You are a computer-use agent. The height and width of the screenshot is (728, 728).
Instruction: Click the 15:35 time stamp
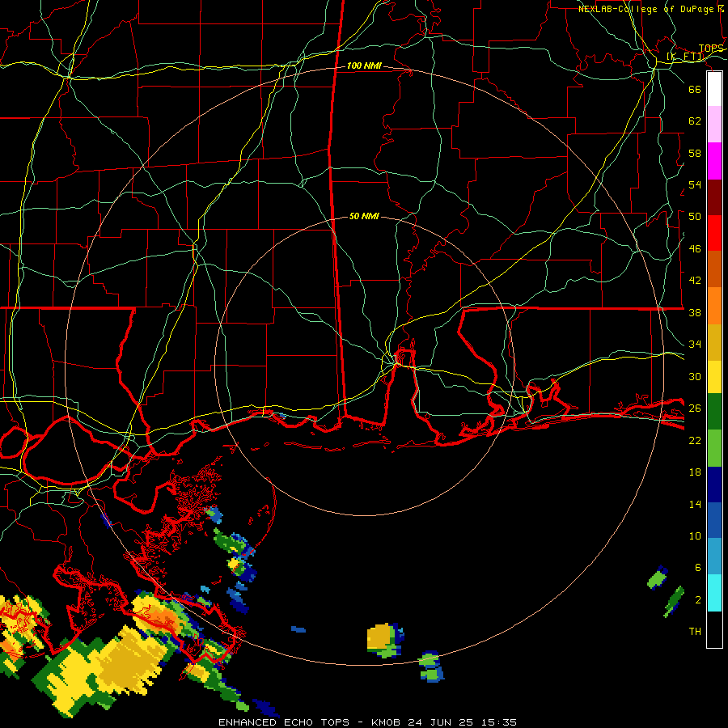point(498,722)
